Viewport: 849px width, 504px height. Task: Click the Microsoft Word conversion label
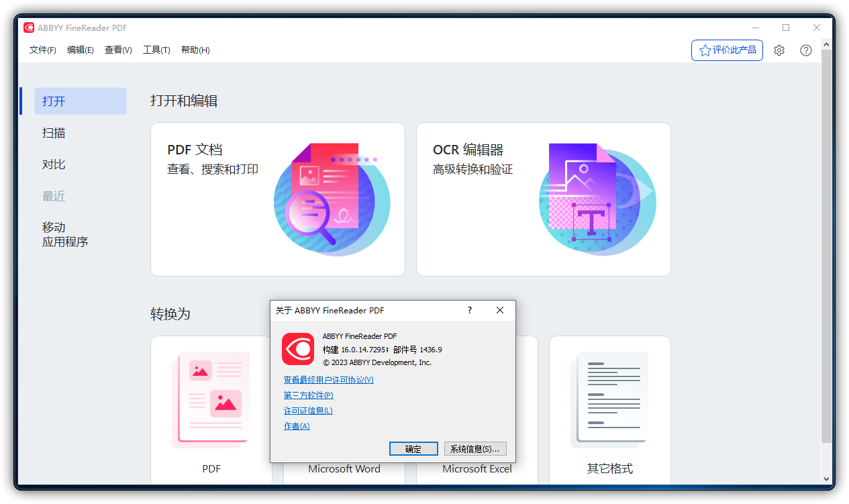344,469
